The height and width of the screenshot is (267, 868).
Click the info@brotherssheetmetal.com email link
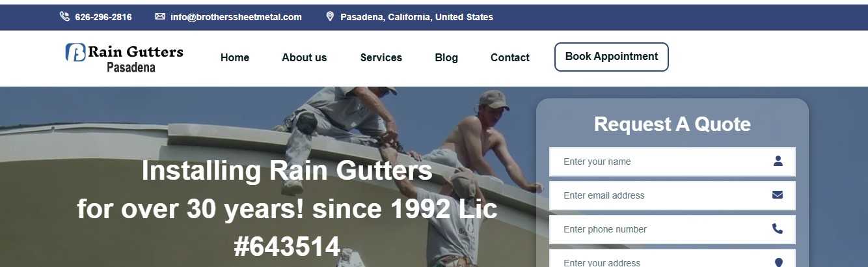click(x=236, y=17)
